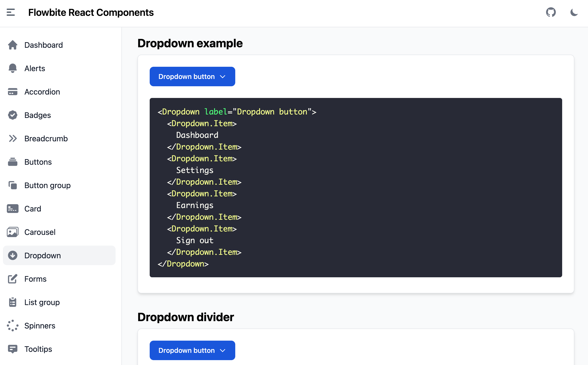The height and width of the screenshot is (365, 588).
Task: Open the Card sidebar link
Action: pyautogui.click(x=33, y=209)
